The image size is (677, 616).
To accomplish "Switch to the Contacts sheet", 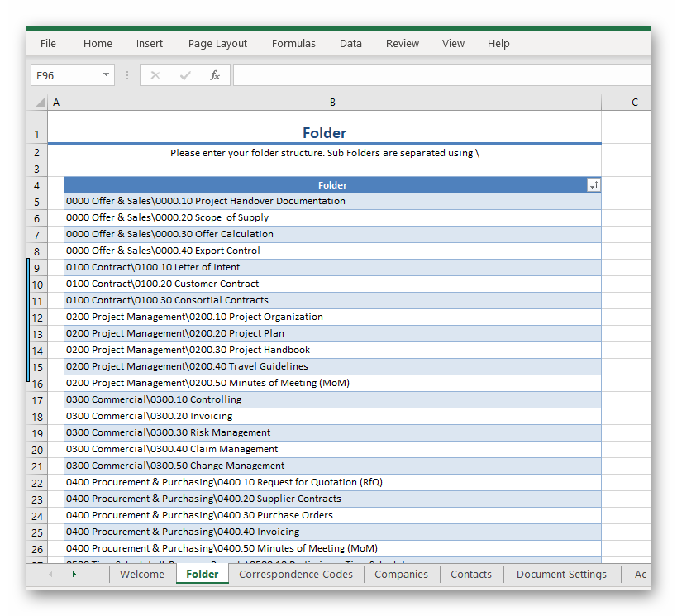I will [x=471, y=574].
